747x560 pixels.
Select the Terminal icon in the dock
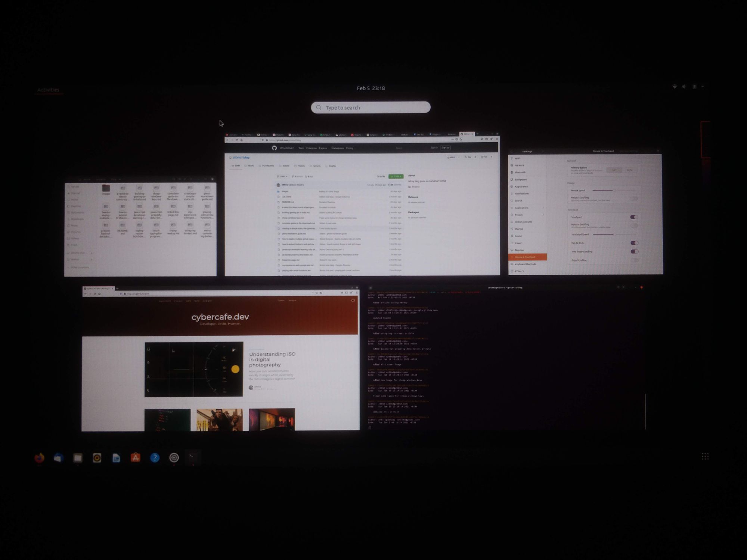[193, 457]
